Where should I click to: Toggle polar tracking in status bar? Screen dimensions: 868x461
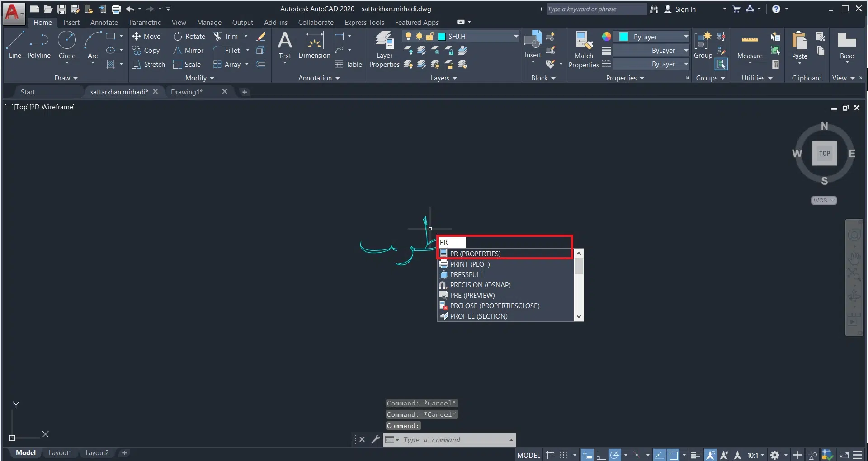pos(614,455)
